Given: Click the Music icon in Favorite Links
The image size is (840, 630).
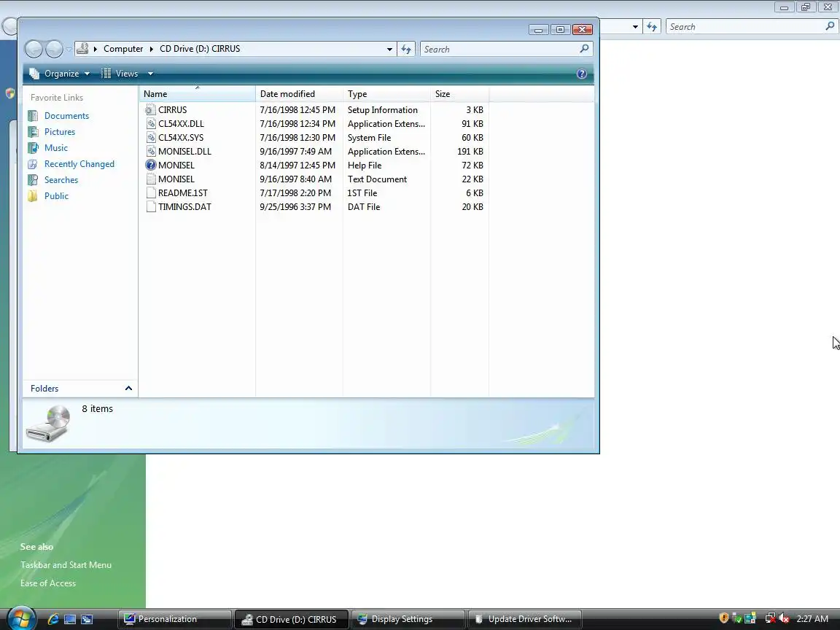Looking at the screenshot, I should pyautogui.click(x=34, y=148).
